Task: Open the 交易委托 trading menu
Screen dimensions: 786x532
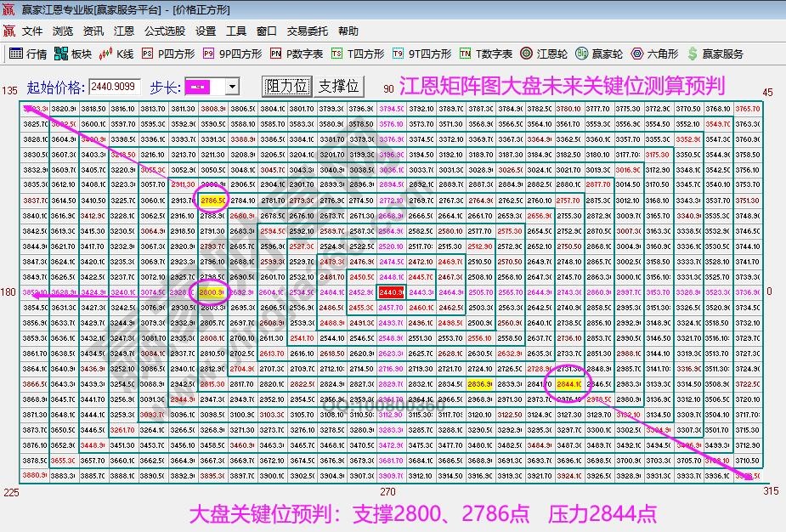Action: (306, 31)
